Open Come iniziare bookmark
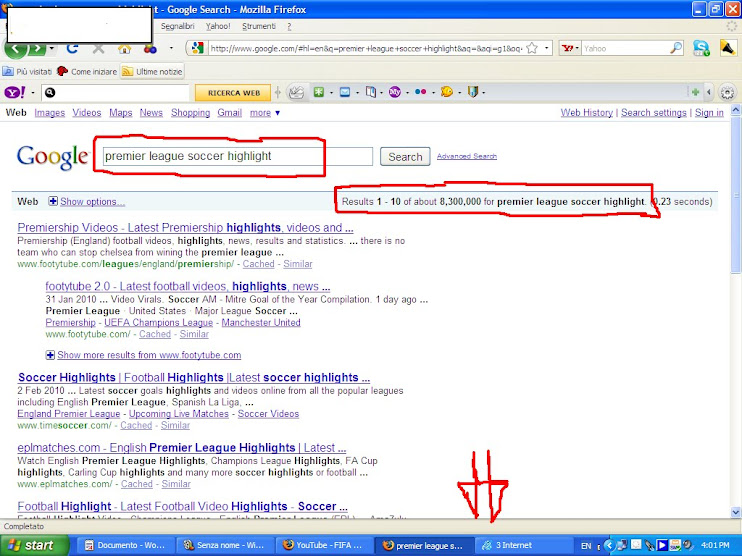This screenshot has height=556, width=742. [87, 72]
